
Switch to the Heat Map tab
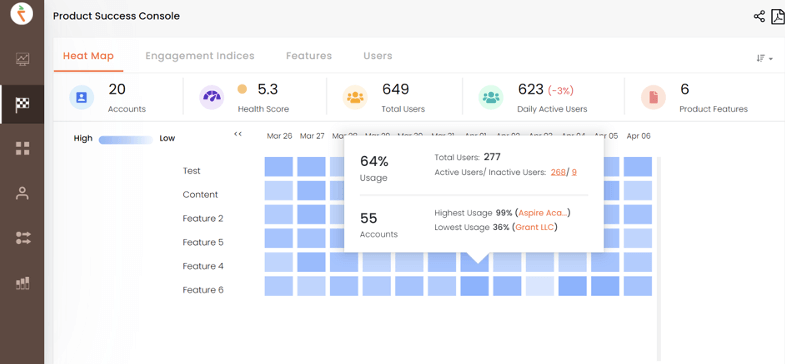[88, 56]
